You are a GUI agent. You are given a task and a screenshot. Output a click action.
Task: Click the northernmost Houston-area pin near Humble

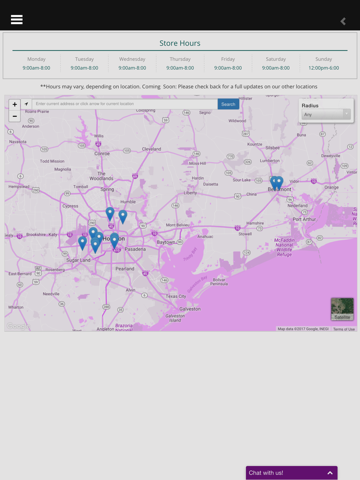(110, 214)
